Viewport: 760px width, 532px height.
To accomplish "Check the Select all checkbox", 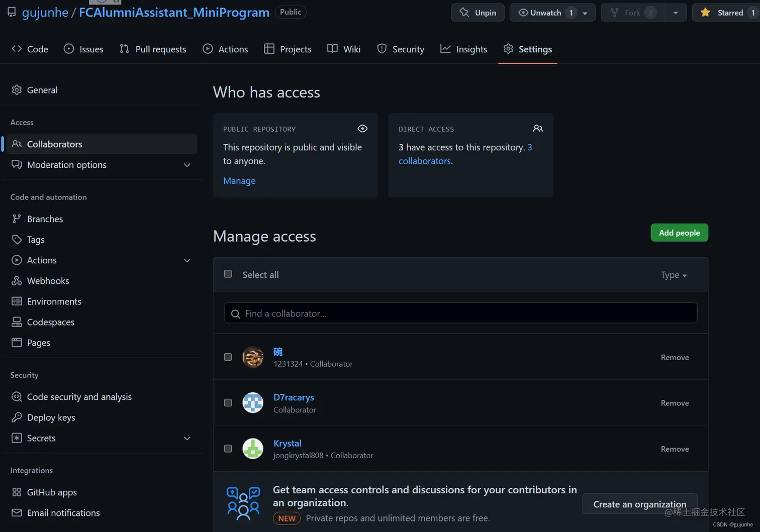I will pyautogui.click(x=228, y=274).
